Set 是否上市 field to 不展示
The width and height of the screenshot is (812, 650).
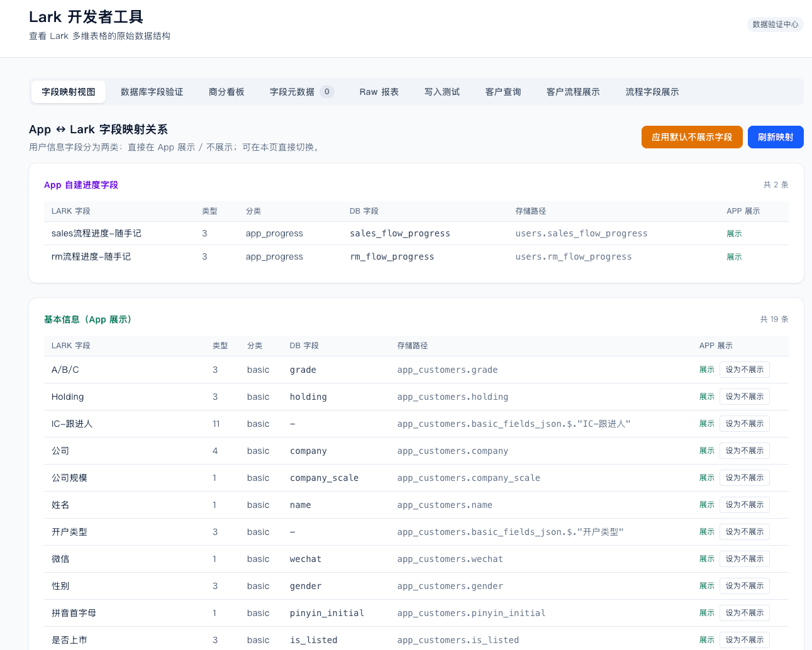[745, 640]
